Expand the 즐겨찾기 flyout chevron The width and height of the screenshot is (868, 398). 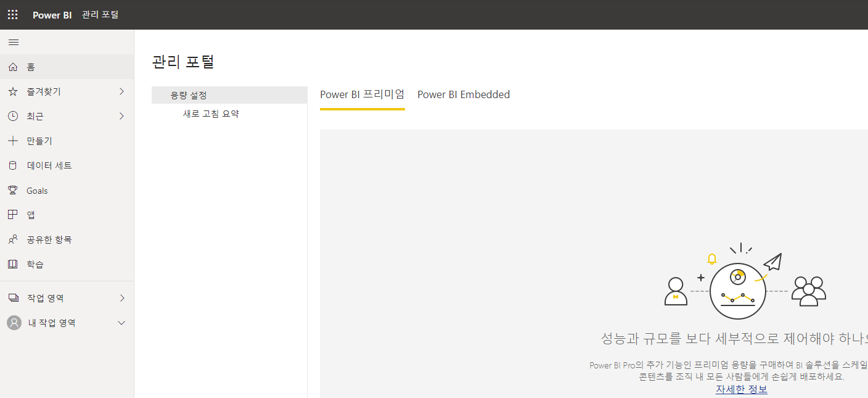pos(121,91)
